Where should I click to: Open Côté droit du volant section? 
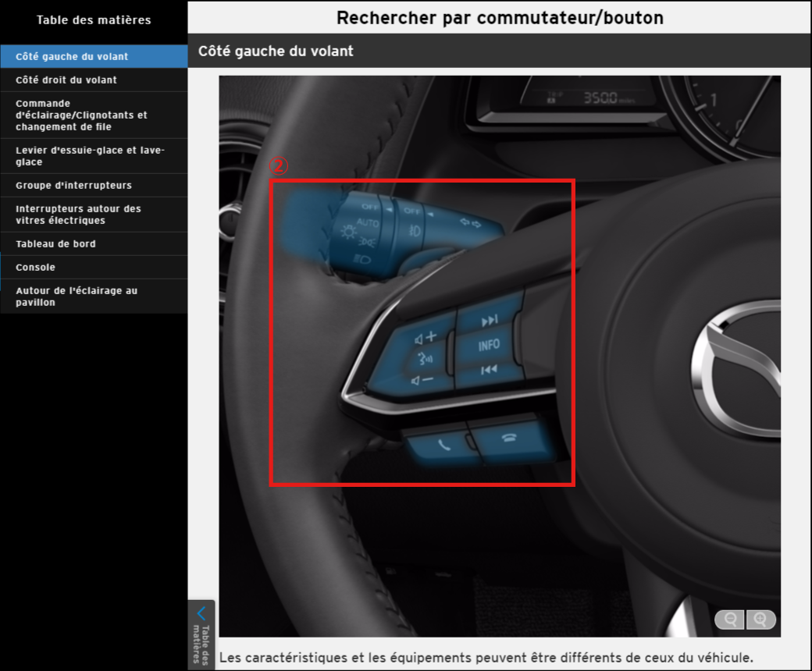coord(66,80)
